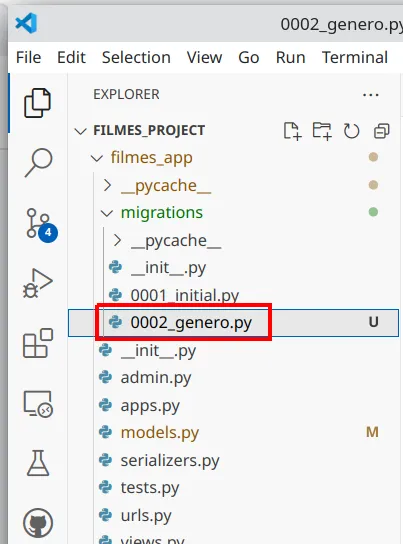Open the Terminal menu
Viewport: 403px width, 544px height.
[x=355, y=57]
